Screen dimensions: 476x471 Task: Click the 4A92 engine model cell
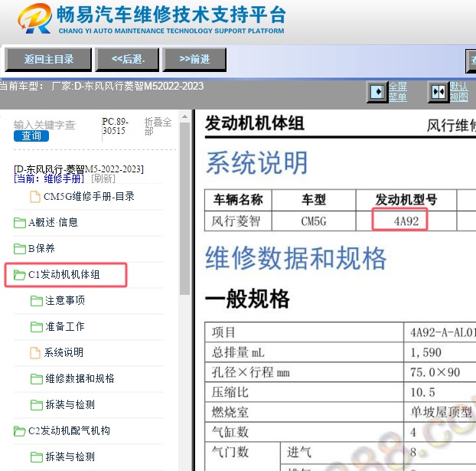coord(406,221)
